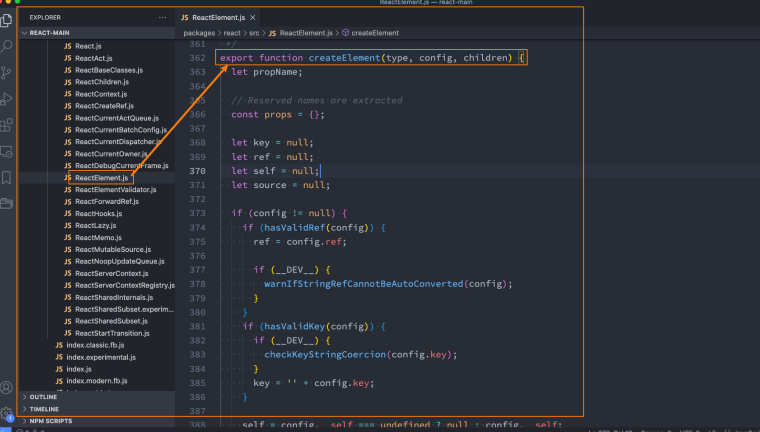Open the Project Manager folder icon
Screen dimensions: 760x432
click(x=6, y=203)
